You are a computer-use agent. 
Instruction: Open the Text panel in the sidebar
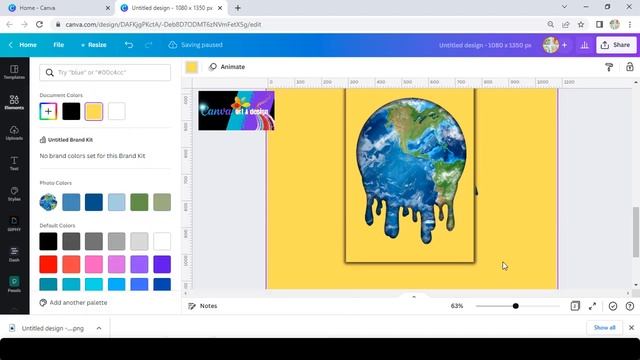pos(14,163)
